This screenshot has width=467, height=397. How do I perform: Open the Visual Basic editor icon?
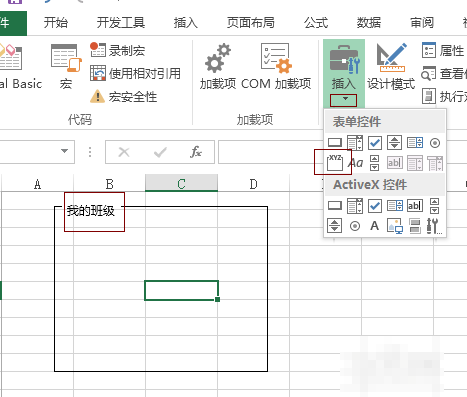tap(12, 57)
